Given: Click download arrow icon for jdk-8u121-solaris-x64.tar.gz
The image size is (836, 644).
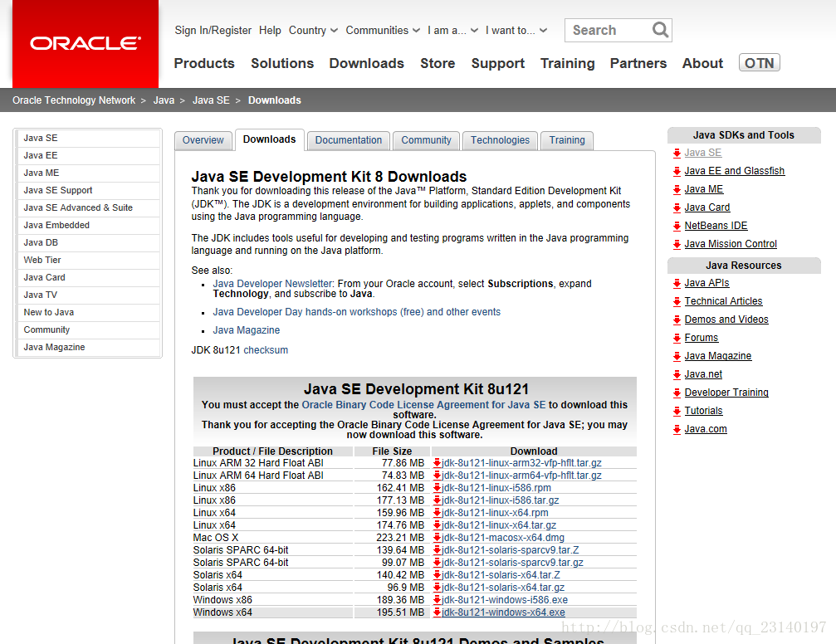Looking at the screenshot, I should (x=438, y=588).
